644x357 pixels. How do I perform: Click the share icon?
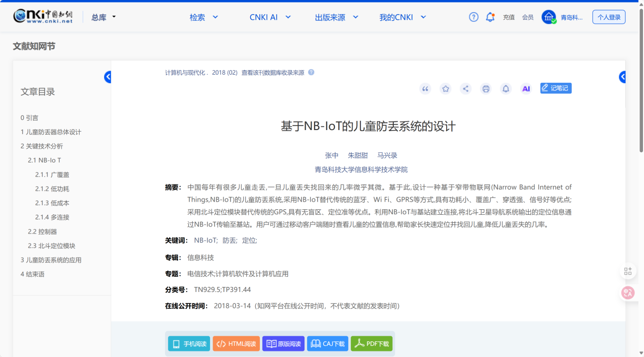click(x=465, y=89)
